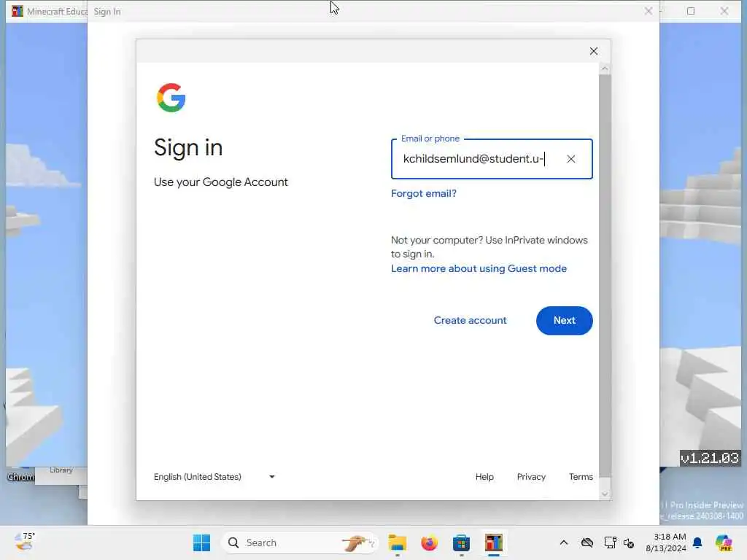The image size is (747, 560).
Task: Click the scroll down arrow of dialog scrollbar
Action: tap(605, 494)
